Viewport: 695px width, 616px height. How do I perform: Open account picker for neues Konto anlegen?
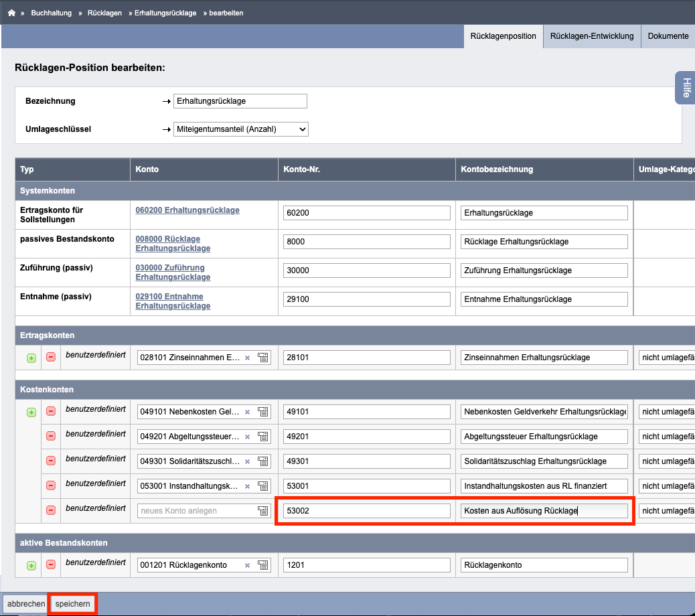coord(263,511)
